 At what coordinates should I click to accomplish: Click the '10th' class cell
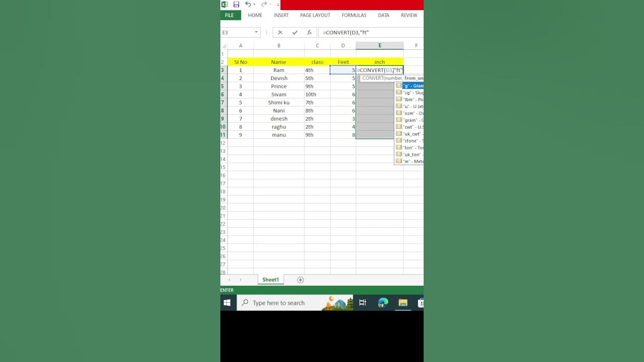coord(317,94)
